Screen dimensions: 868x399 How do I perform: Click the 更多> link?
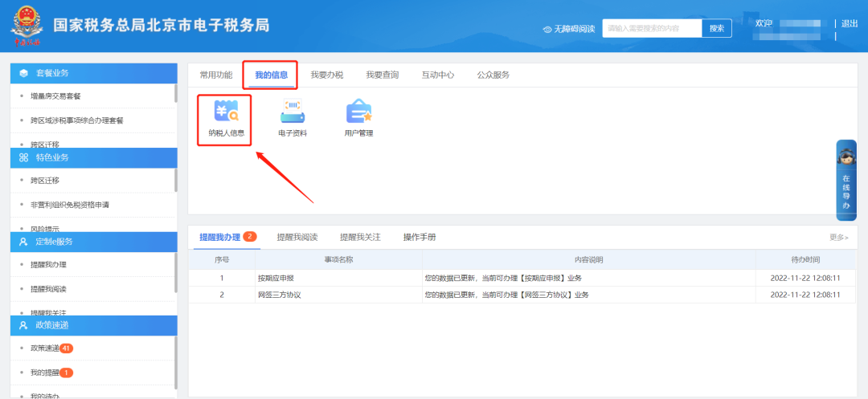point(838,238)
